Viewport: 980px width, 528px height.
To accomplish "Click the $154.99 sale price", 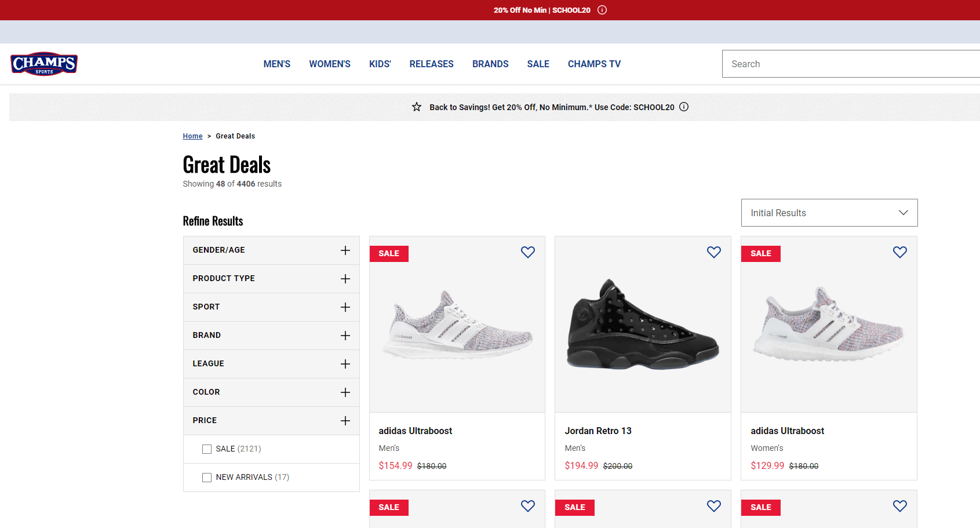I will click(x=395, y=465).
